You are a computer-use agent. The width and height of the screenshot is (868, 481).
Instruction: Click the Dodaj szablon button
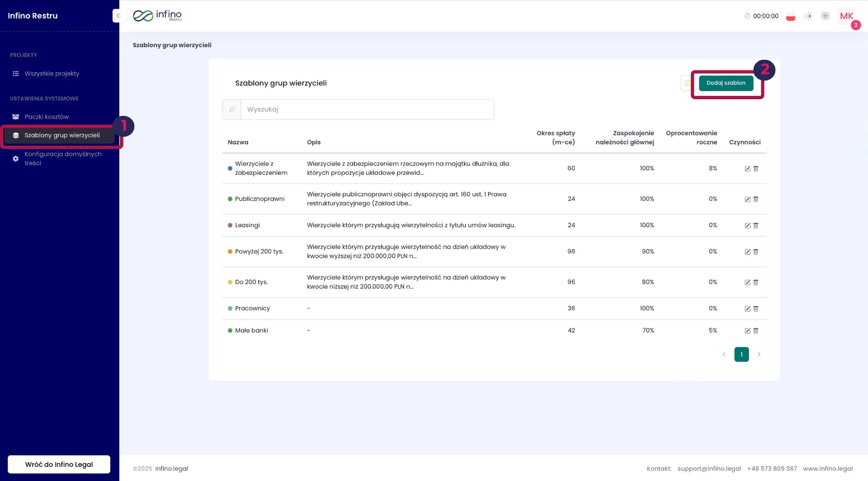click(x=726, y=83)
